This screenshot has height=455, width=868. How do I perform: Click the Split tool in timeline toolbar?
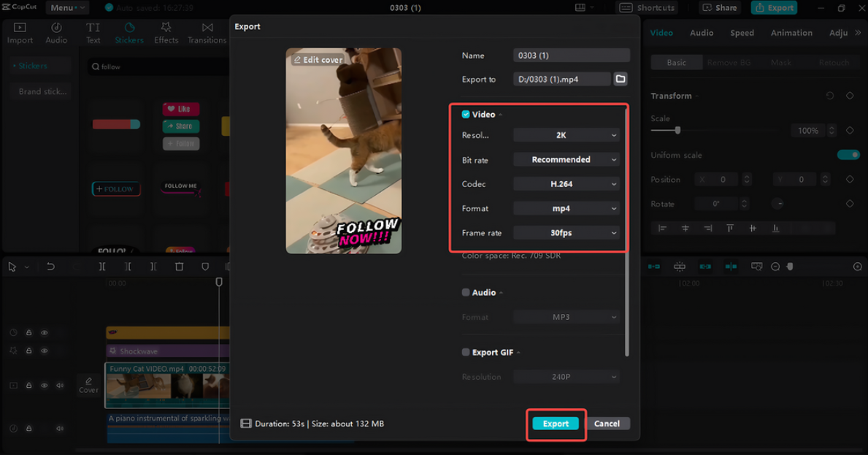pyautogui.click(x=102, y=267)
